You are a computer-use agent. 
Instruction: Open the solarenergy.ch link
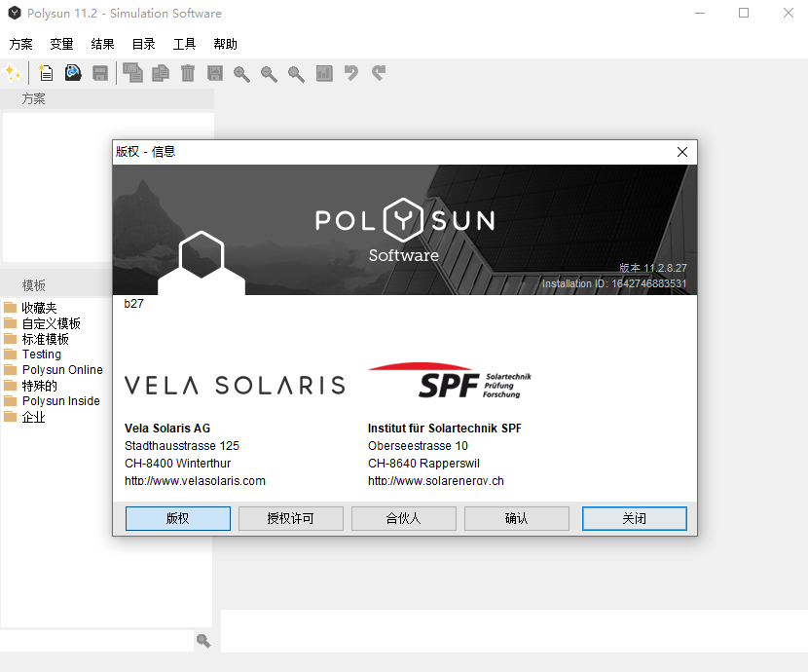pyautogui.click(x=436, y=481)
